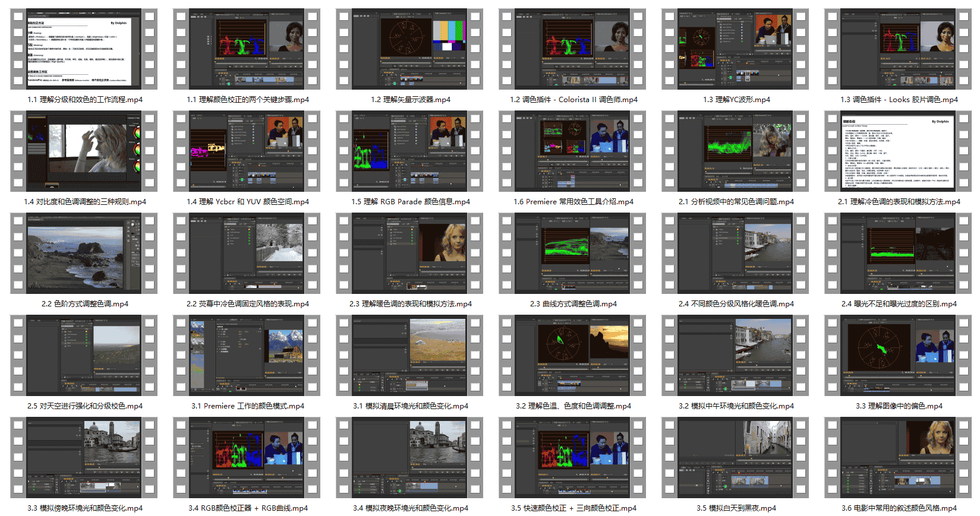Screen dimensions: 980x516
Task: Select file name "3.5 快速颜色校正 + 三向颜色校正.mp4"
Action: [573, 508]
